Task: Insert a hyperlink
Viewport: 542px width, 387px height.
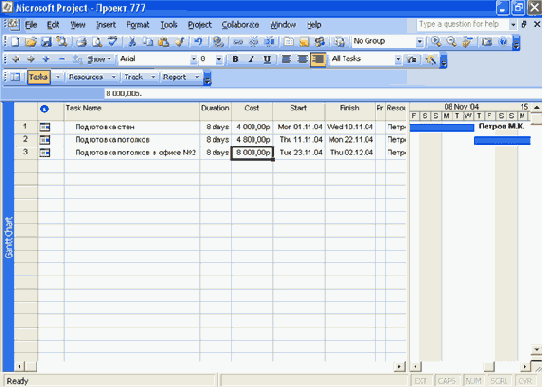Action: [x=218, y=42]
